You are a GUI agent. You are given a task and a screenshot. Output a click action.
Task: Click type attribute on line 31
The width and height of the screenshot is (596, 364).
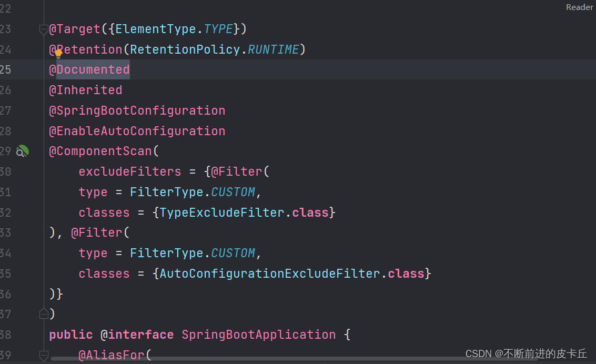click(x=93, y=193)
